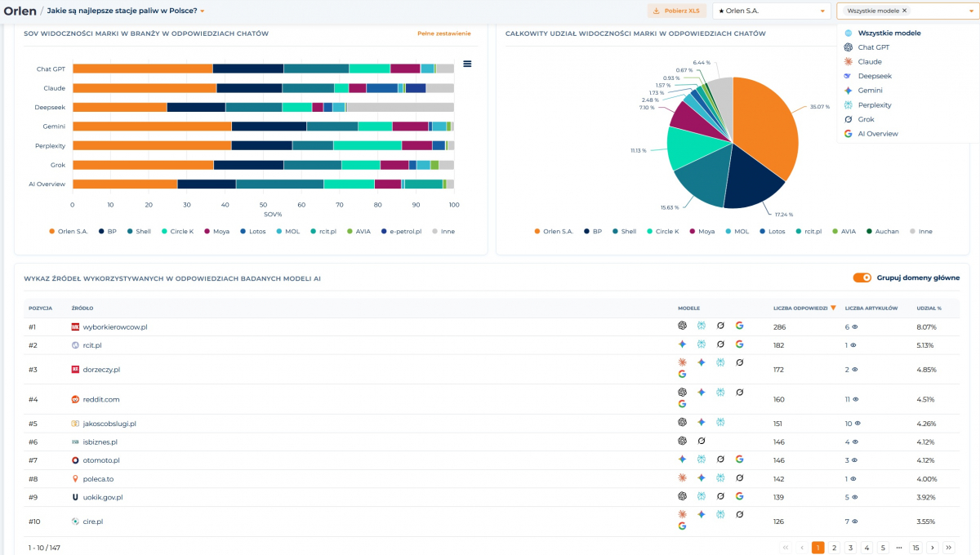Image resolution: width=980 pixels, height=555 pixels.
Task: Click Gemini icon in cire.pl row
Action: [701, 514]
